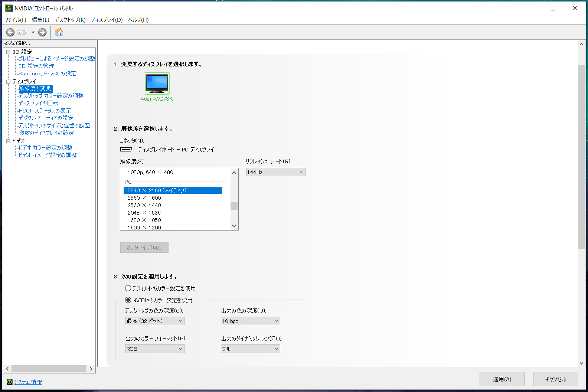Image resolution: width=588 pixels, height=392 pixels.
Task: Select 3840 × 2160 (ネイティブ) resolution
Action: click(173, 190)
